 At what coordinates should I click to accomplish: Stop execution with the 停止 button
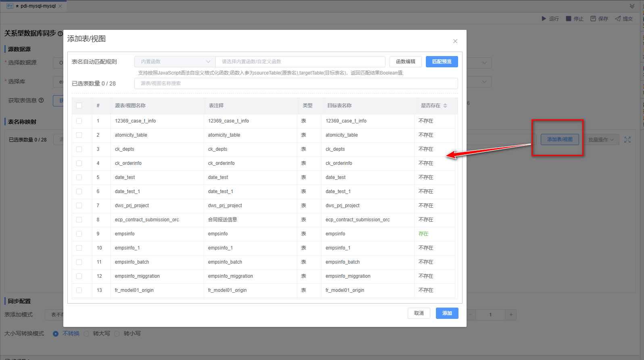point(575,19)
